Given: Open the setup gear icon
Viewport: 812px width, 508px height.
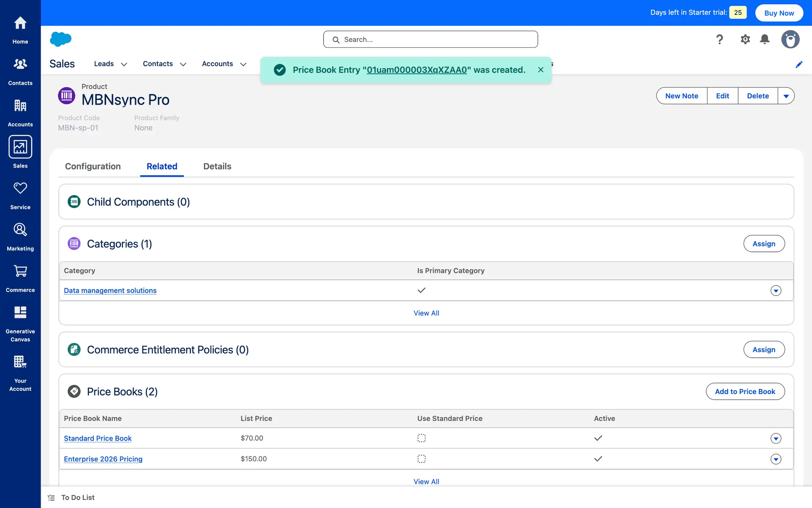Looking at the screenshot, I should [x=745, y=39].
